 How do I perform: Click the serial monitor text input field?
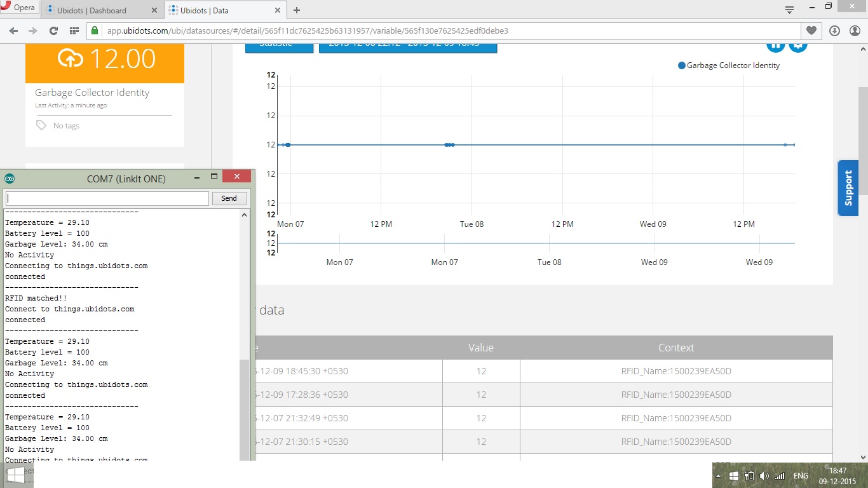pyautogui.click(x=107, y=198)
